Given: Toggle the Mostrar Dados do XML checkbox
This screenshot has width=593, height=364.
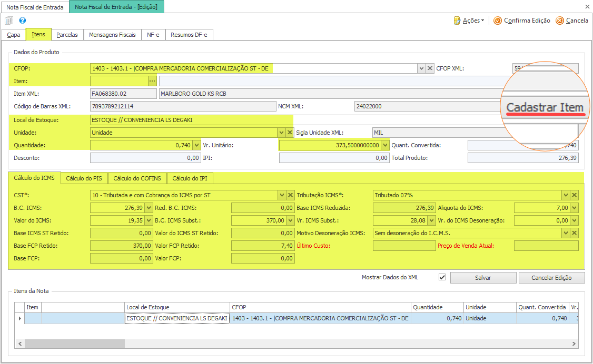Looking at the screenshot, I should pyautogui.click(x=442, y=277).
